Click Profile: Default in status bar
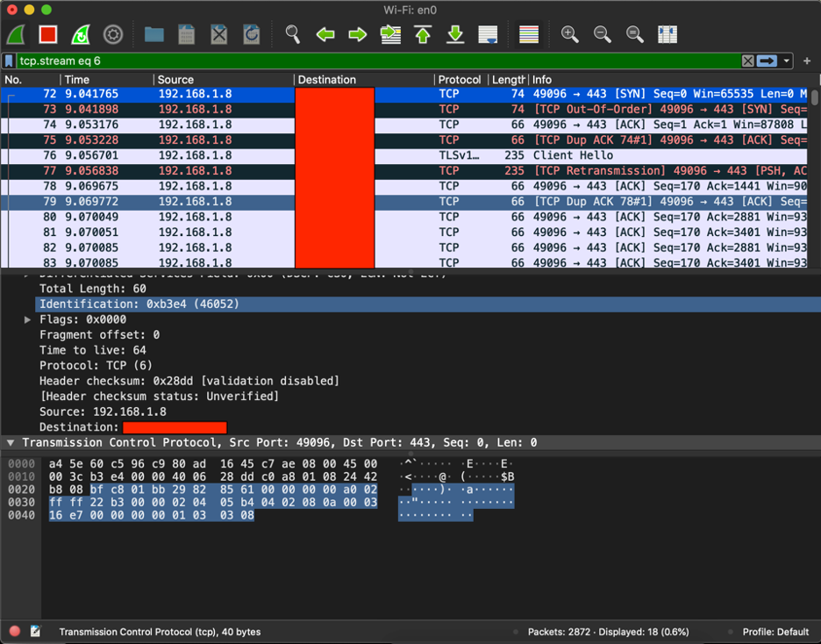 (775, 632)
